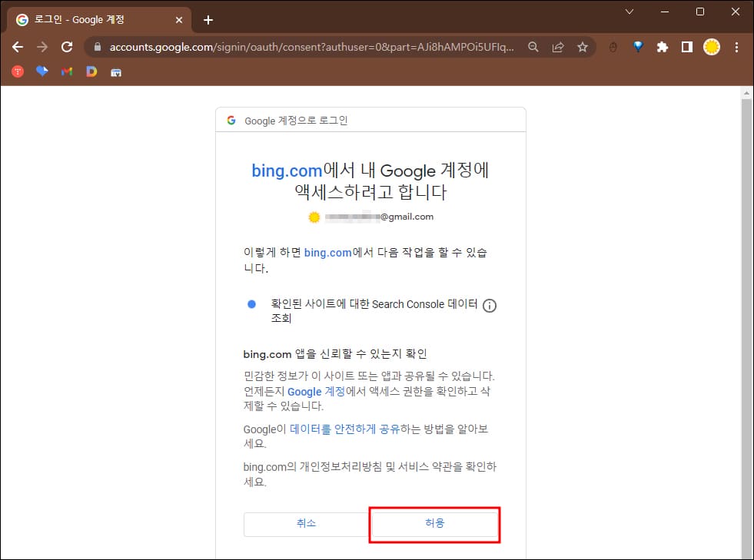Open the Chrome profile avatar
Screen dimensions: 754x560
click(x=711, y=47)
